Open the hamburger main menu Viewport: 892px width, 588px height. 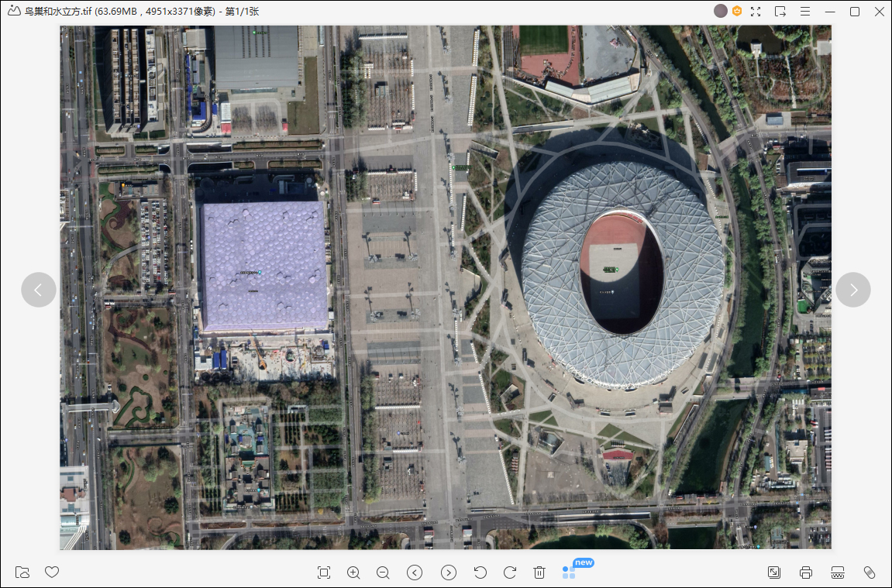point(805,12)
